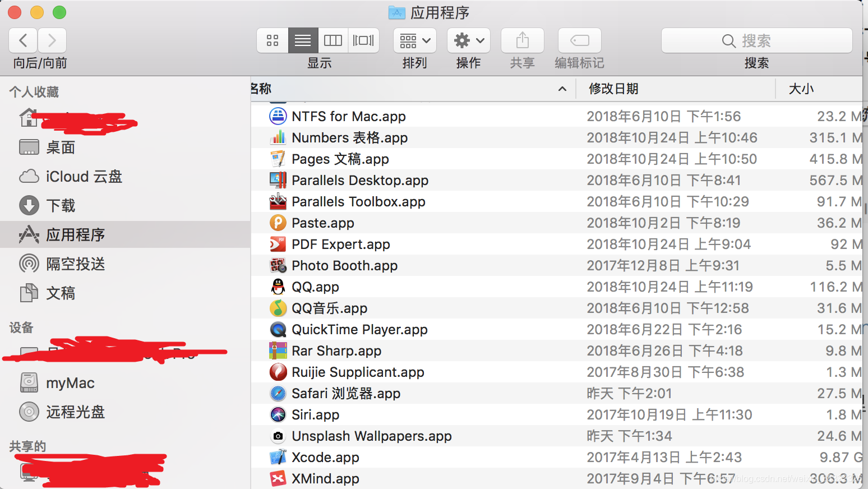Go back with the left arrow button
The height and width of the screenshot is (489, 868).
pos(23,40)
